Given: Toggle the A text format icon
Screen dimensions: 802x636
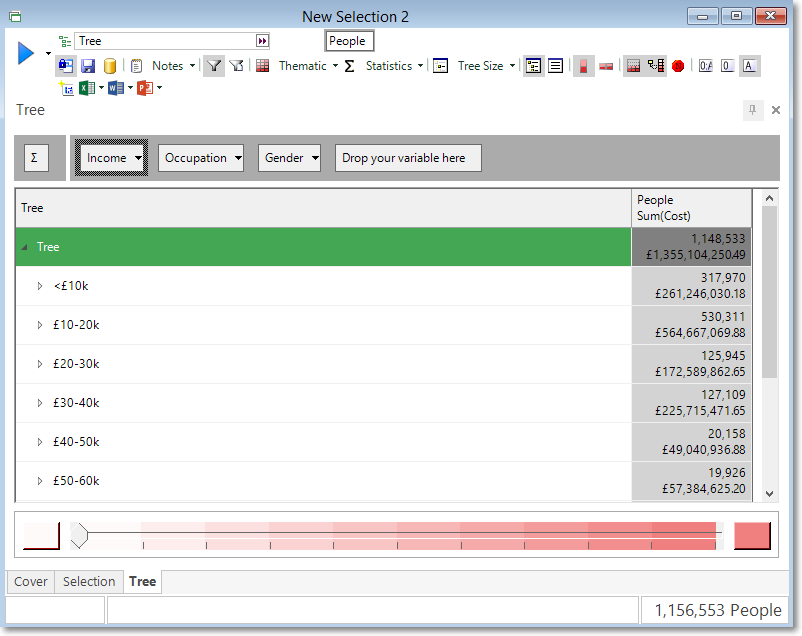Looking at the screenshot, I should pyautogui.click(x=749, y=66).
